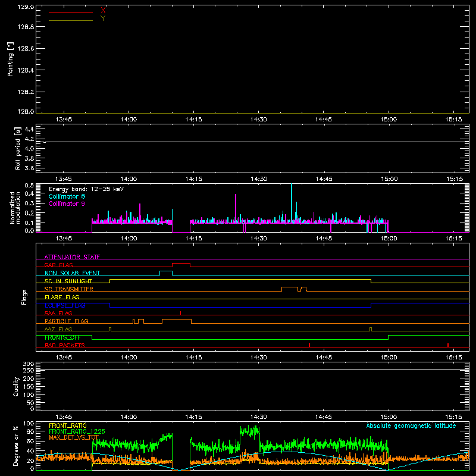
Task: Click 15:00 under the Roll period panel
Action: coord(389,179)
